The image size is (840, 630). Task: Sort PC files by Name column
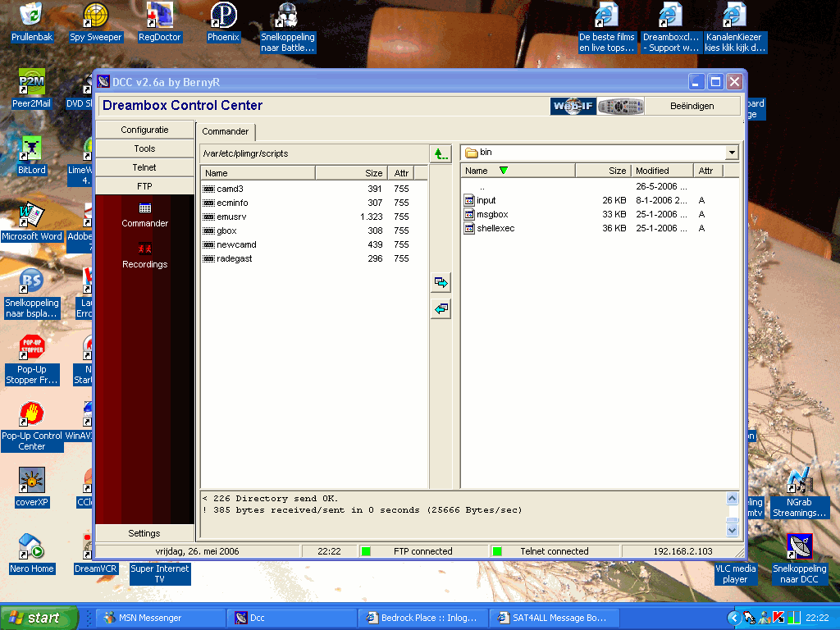(x=518, y=171)
